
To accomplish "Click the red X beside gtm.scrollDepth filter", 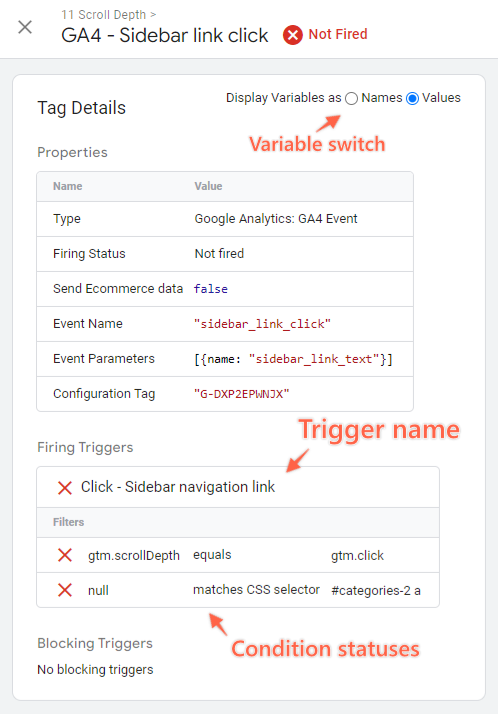I will [x=65, y=555].
